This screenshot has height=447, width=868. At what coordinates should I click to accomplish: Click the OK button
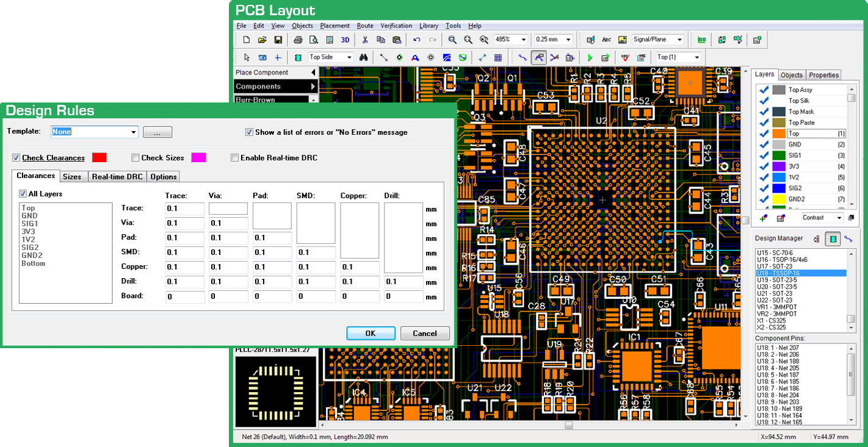click(371, 334)
